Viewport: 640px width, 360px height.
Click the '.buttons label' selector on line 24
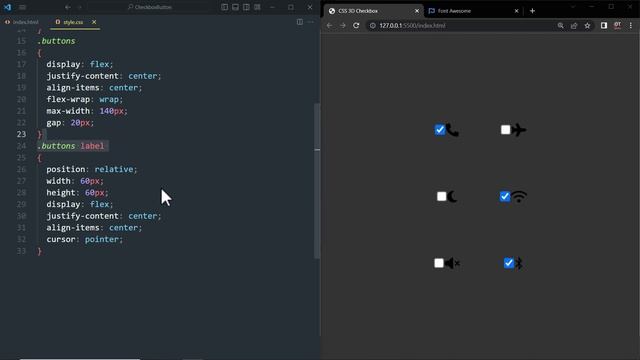pyautogui.click(x=71, y=146)
